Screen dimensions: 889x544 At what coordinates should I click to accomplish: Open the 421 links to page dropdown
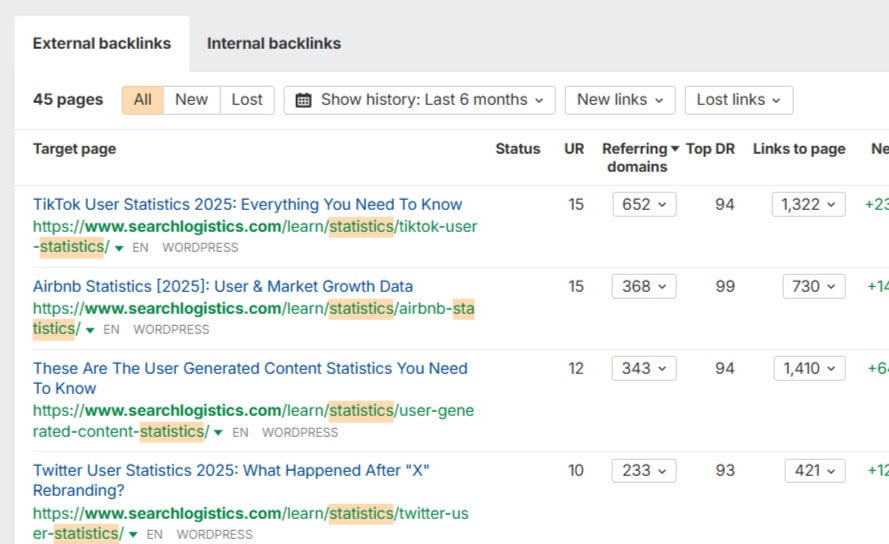coord(815,471)
